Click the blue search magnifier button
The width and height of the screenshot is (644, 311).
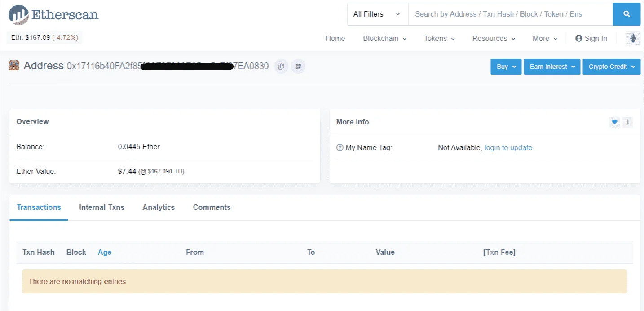click(x=626, y=14)
